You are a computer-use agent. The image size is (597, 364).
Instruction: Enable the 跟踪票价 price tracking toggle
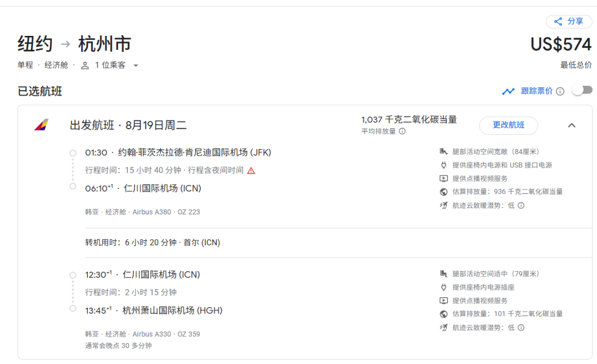[582, 90]
